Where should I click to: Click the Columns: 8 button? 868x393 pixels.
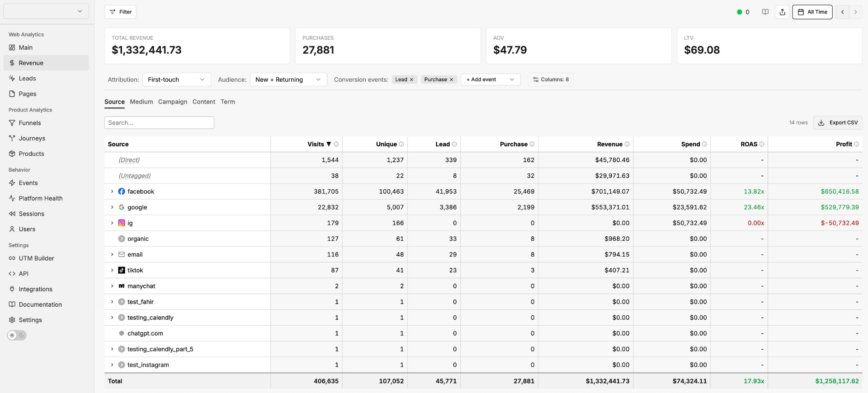click(x=551, y=80)
